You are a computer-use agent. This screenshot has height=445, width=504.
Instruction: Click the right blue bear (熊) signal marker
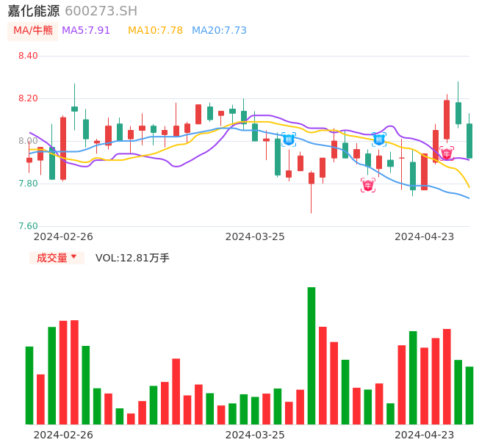(x=379, y=139)
